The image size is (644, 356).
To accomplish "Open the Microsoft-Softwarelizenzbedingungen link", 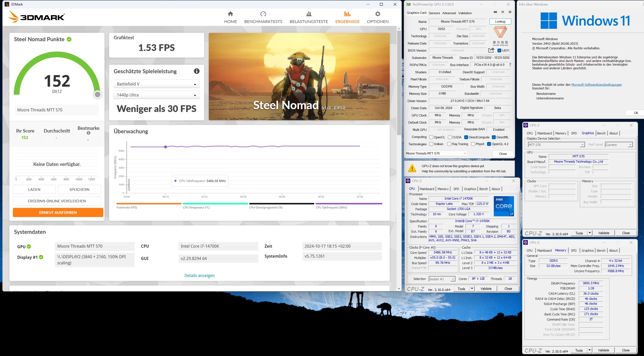I will click(x=596, y=85).
